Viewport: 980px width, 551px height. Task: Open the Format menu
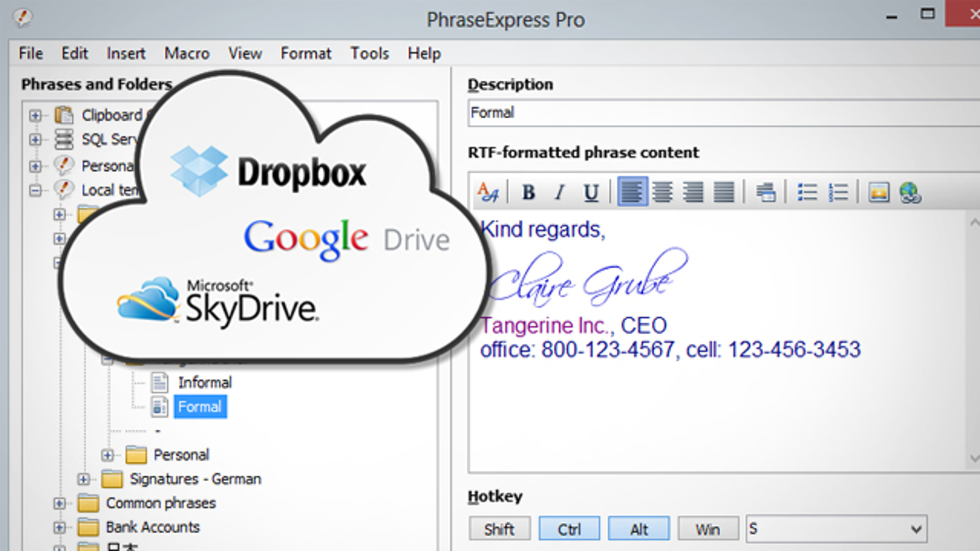(306, 53)
